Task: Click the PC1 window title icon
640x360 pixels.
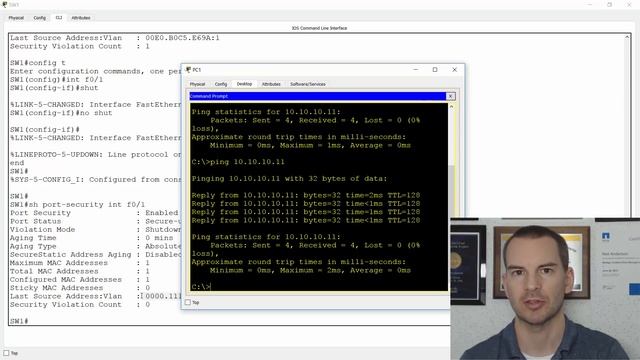Action: pos(188,70)
